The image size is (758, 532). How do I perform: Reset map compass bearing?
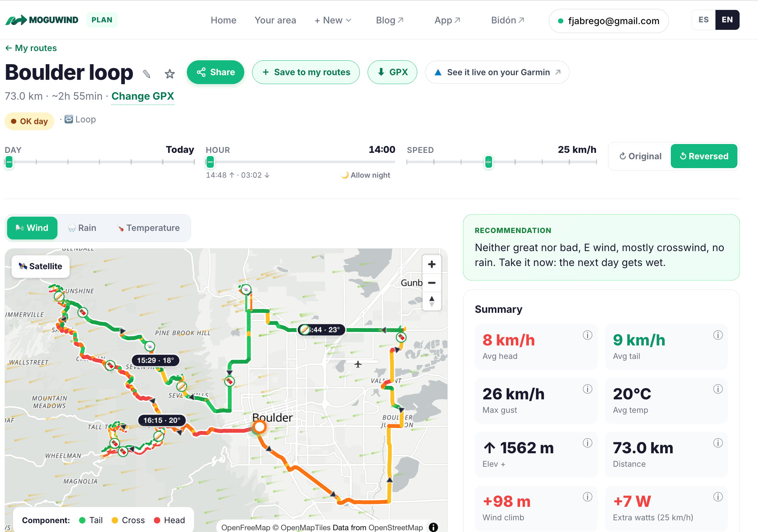pyautogui.click(x=431, y=301)
